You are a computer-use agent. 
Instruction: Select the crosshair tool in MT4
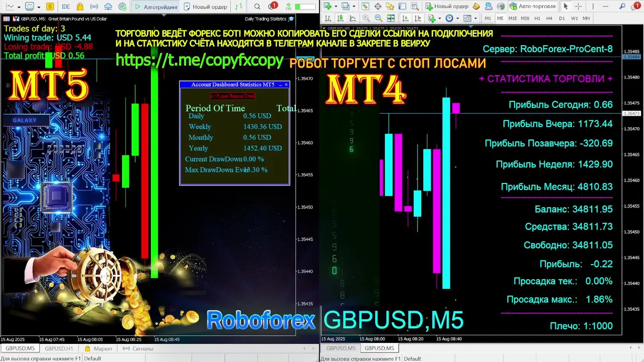tap(578, 7)
